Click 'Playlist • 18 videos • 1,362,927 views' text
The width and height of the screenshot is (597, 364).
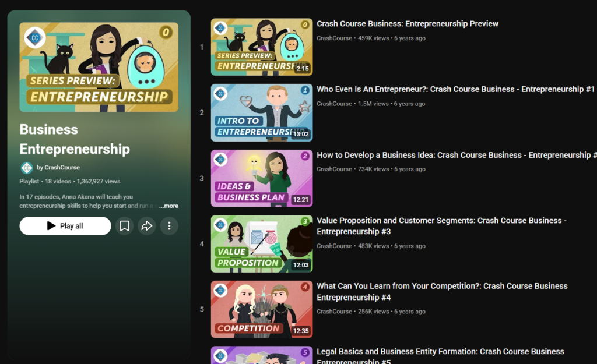pos(70,181)
